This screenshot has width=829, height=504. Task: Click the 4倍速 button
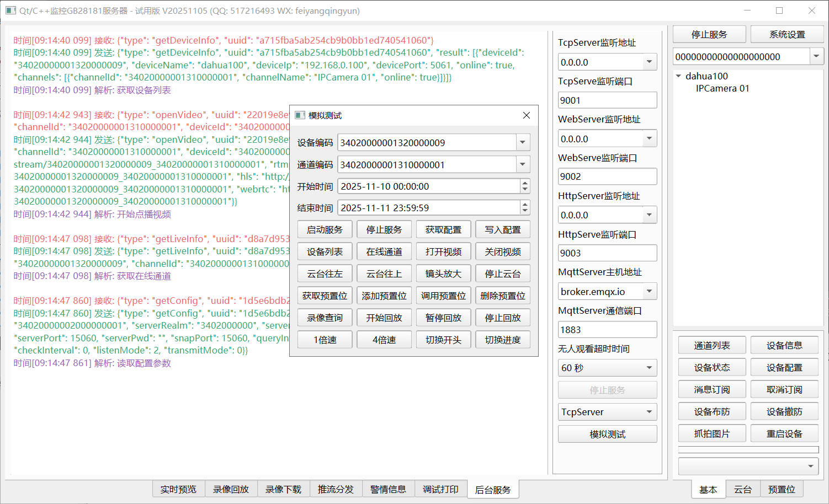tap(384, 340)
